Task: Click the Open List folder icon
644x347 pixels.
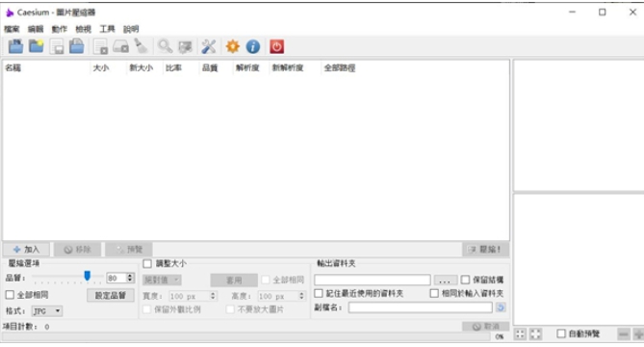Action: (76, 46)
